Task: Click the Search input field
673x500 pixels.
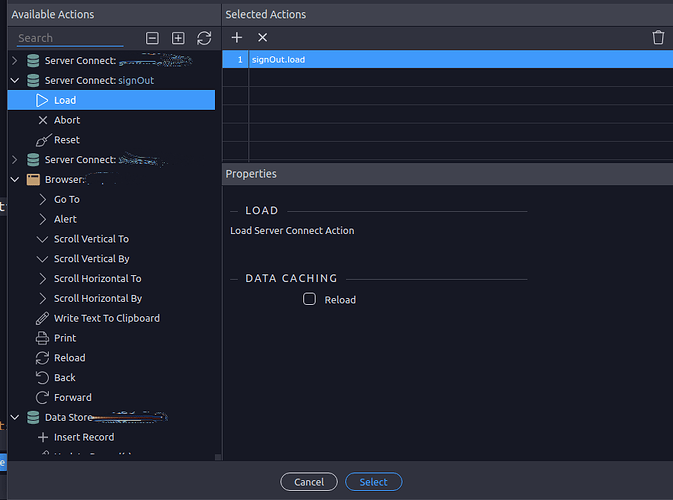Action: [x=70, y=38]
